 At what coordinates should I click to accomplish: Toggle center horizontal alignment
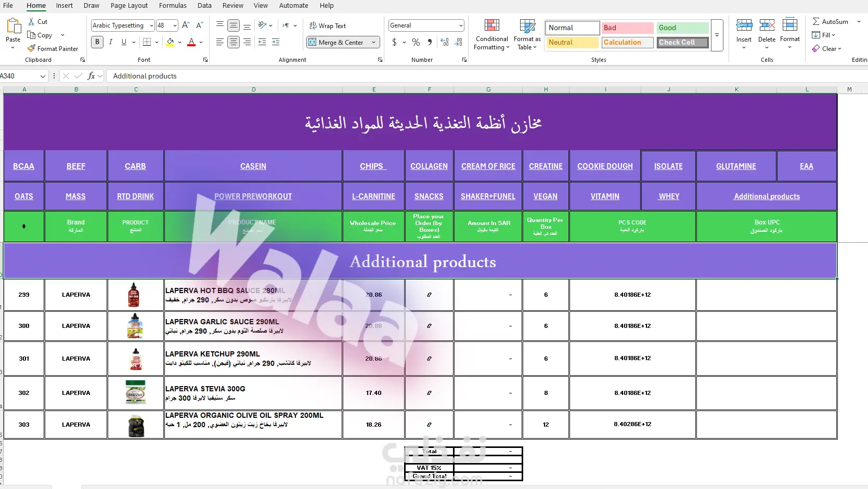point(234,42)
